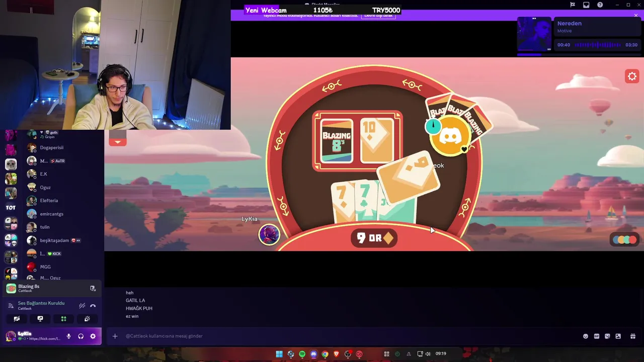Click the Nereden song title

point(569,24)
